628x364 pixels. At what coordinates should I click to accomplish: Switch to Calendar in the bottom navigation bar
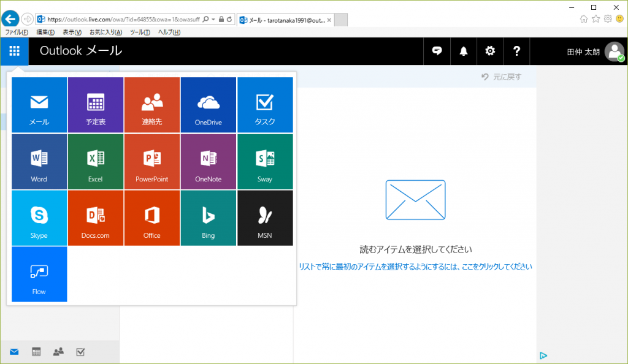(36, 352)
